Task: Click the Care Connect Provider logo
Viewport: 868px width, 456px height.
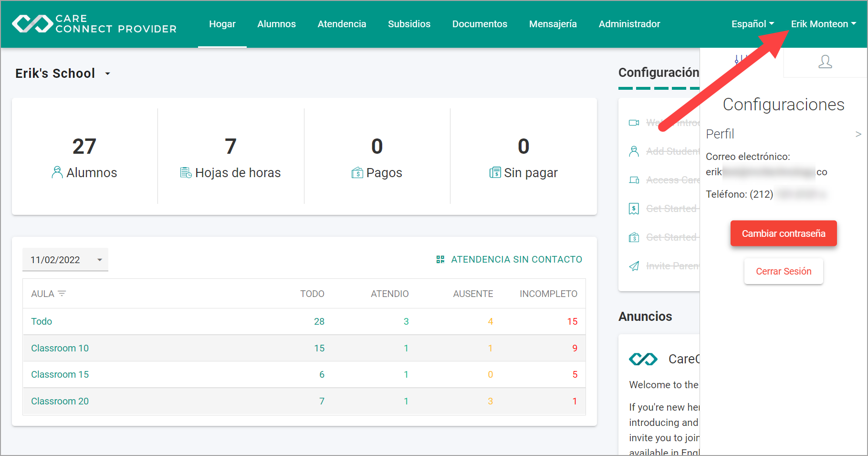Action: 94,24
